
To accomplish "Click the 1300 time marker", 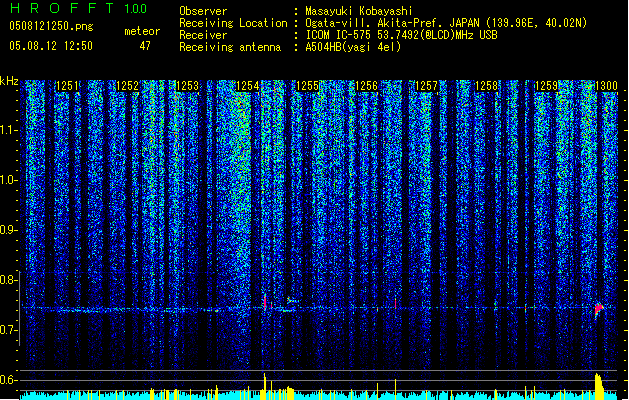I will [x=606, y=86].
